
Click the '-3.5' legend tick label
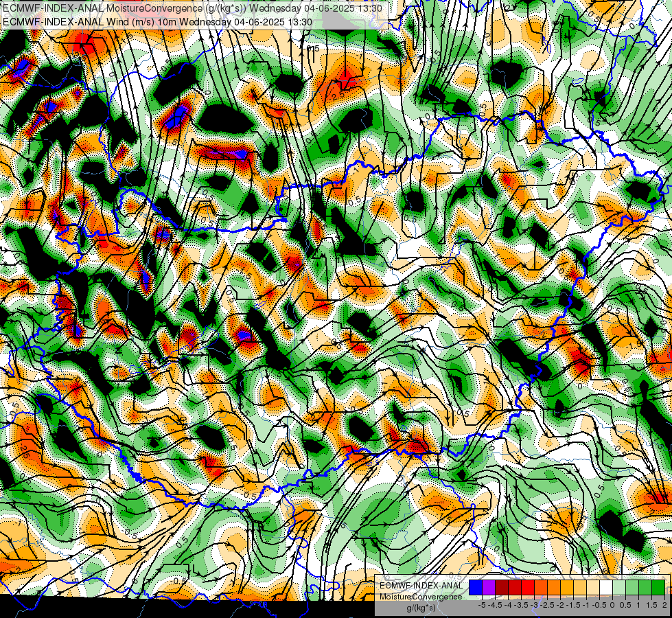[521, 605]
